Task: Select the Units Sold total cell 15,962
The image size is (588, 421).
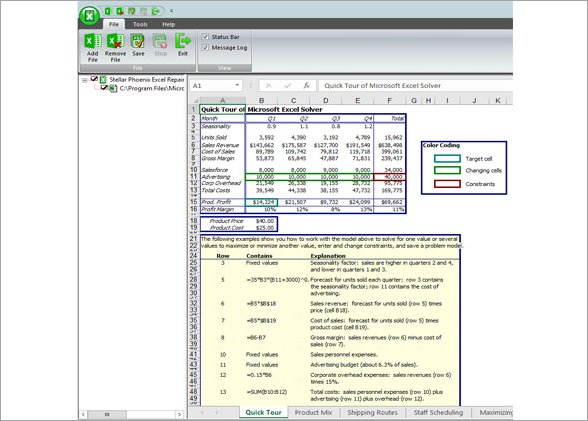Action: click(390, 138)
